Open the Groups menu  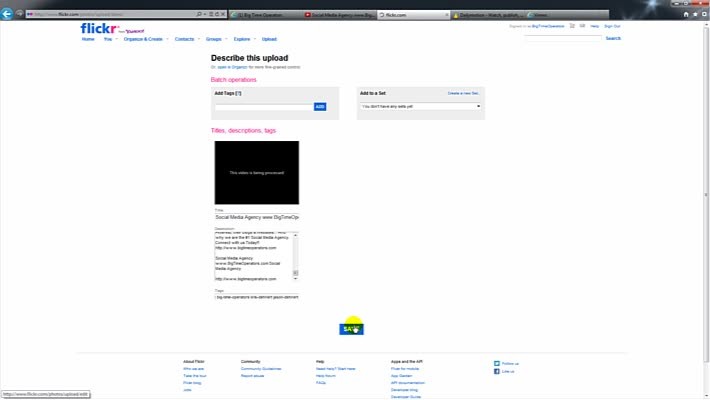pyautogui.click(x=214, y=39)
